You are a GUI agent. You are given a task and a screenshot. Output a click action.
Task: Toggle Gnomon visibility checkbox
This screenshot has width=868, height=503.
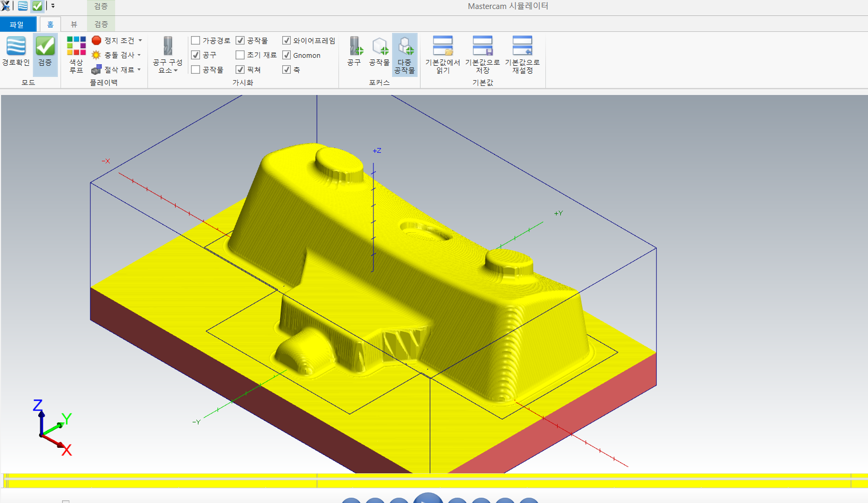[x=287, y=55]
